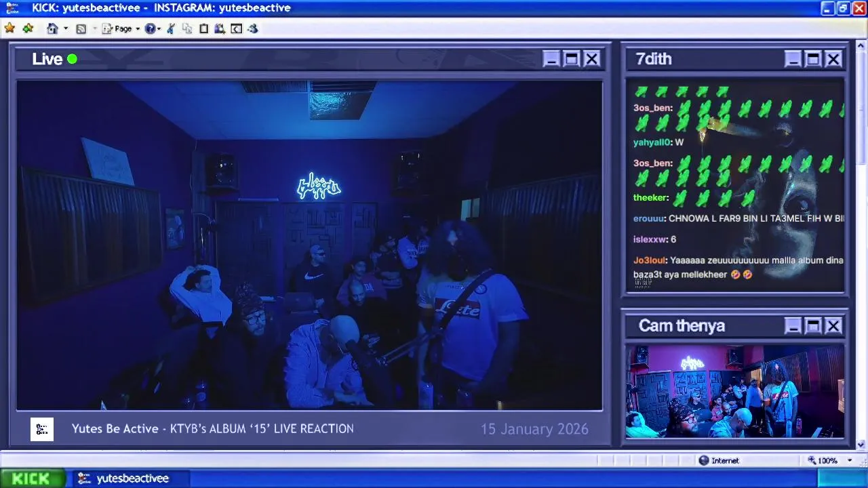Image resolution: width=868 pixels, height=488 pixels.
Task: Click the Internet zone globe icon
Action: tap(703, 460)
